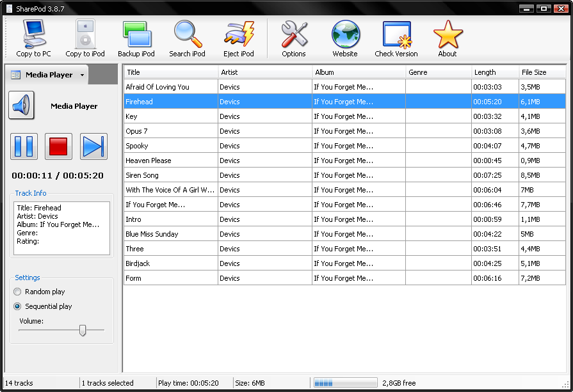Open Options wrench and screwdriver icon

click(x=294, y=39)
